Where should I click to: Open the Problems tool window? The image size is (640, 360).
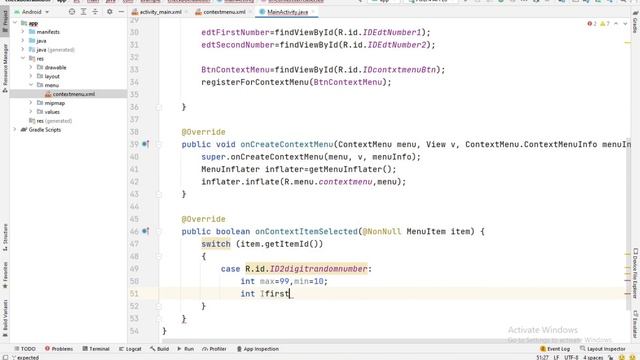(59, 349)
